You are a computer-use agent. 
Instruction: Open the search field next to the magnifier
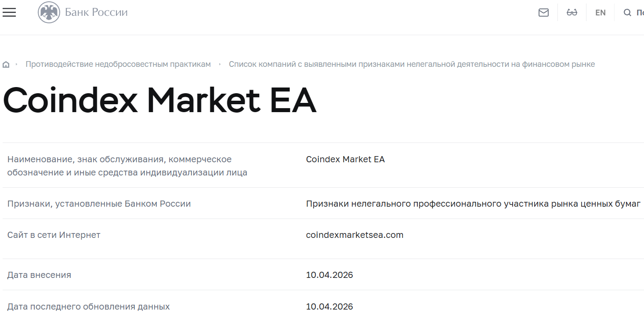[x=639, y=12]
